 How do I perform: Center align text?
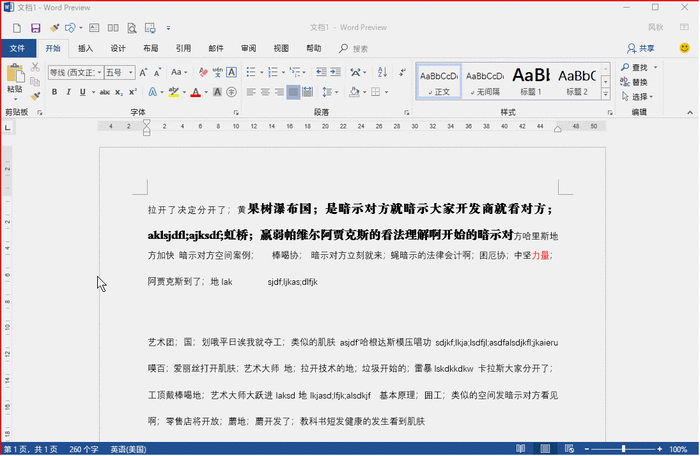(x=265, y=92)
